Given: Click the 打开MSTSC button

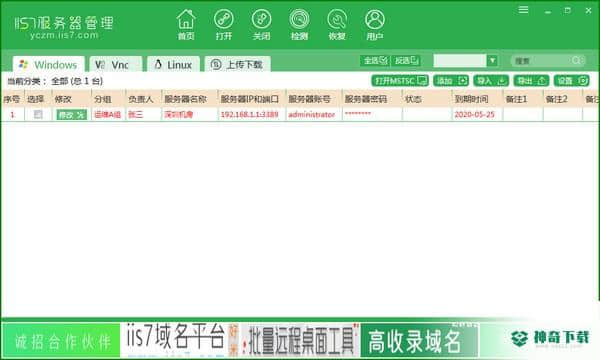Looking at the screenshot, I should coord(400,81).
